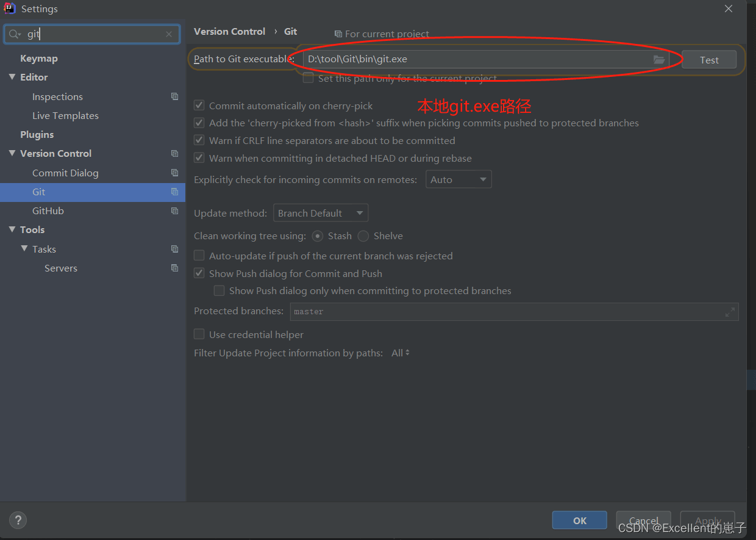This screenshot has height=540, width=756.
Task: Open search history dropdown arrow in search box
Action: pyautogui.click(x=20, y=35)
